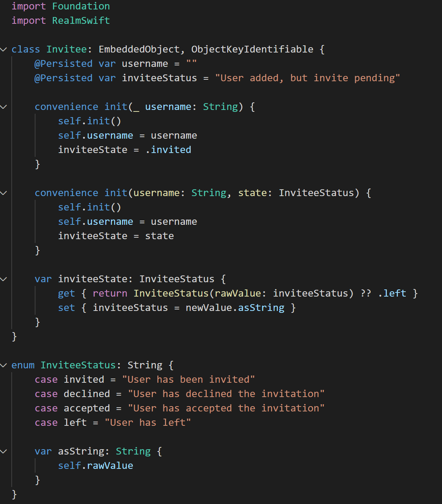The height and width of the screenshot is (504, 442).
Task: Click the .invited value in first initializer
Action: coord(168,150)
